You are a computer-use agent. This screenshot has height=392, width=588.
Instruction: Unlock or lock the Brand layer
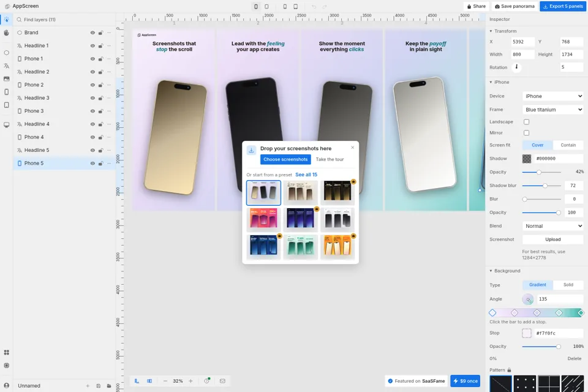click(100, 32)
